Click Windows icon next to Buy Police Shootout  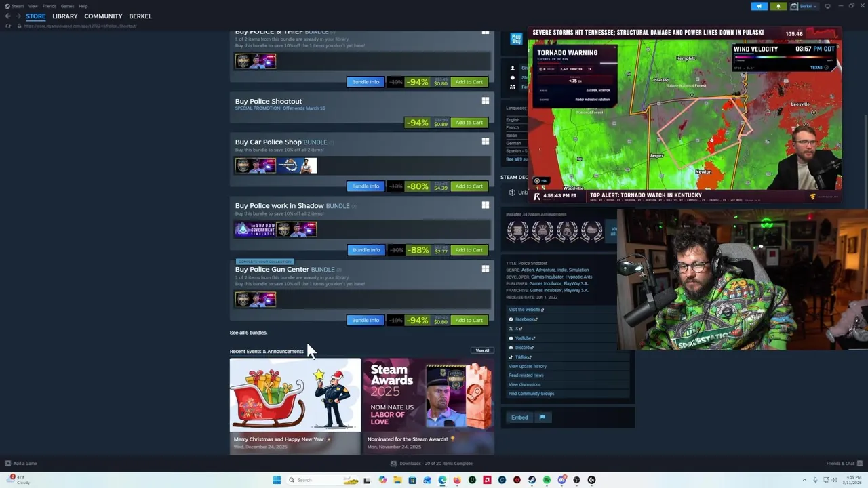tap(485, 101)
